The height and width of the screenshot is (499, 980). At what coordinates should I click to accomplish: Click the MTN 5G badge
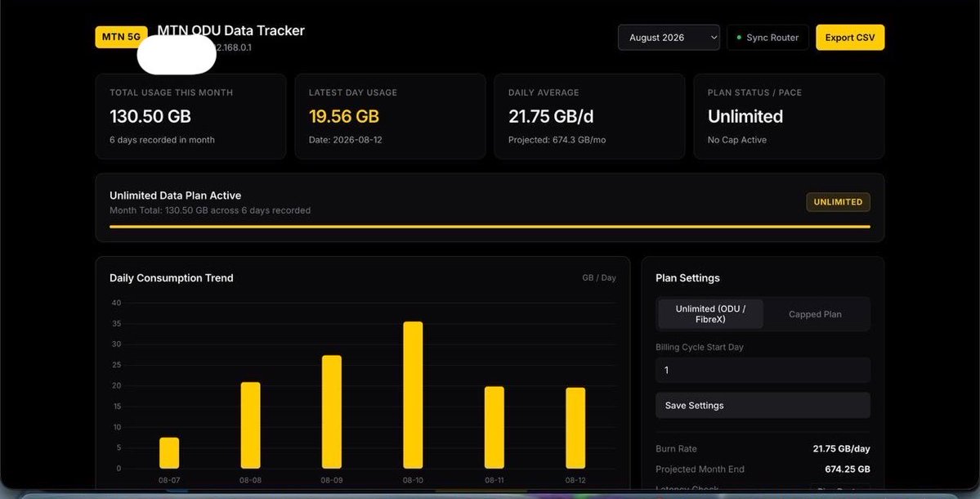coord(121,37)
